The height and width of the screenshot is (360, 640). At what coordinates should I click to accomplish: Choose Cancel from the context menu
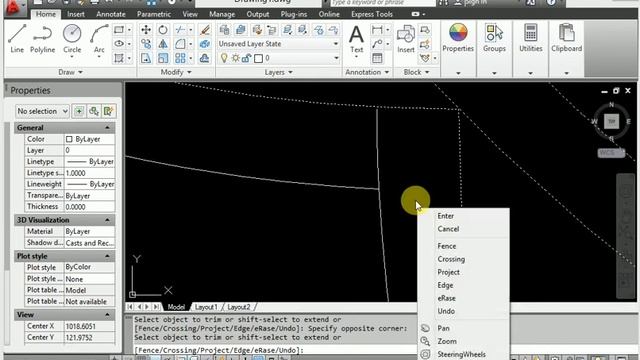click(448, 229)
